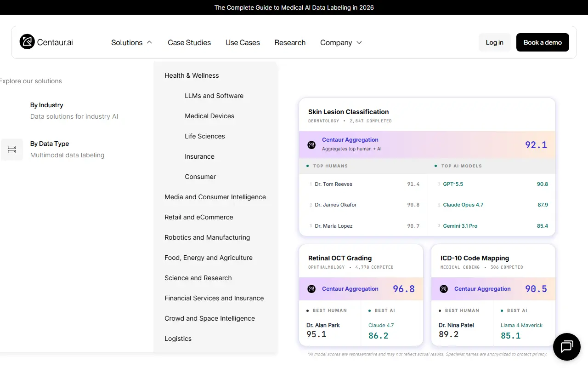Click Dr. Nina Patel best human
588x368 pixels.
(x=456, y=325)
